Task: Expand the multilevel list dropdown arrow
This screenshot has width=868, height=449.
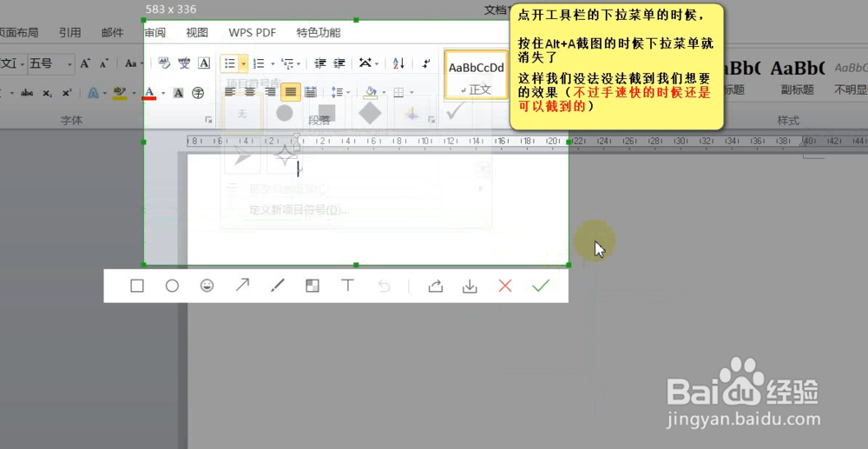Action: click(299, 64)
